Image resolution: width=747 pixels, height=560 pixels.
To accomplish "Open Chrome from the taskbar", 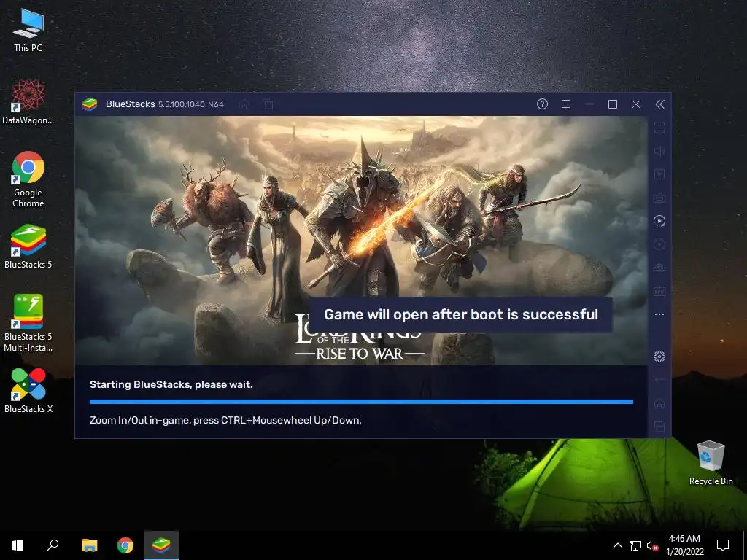I will click(125, 545).
